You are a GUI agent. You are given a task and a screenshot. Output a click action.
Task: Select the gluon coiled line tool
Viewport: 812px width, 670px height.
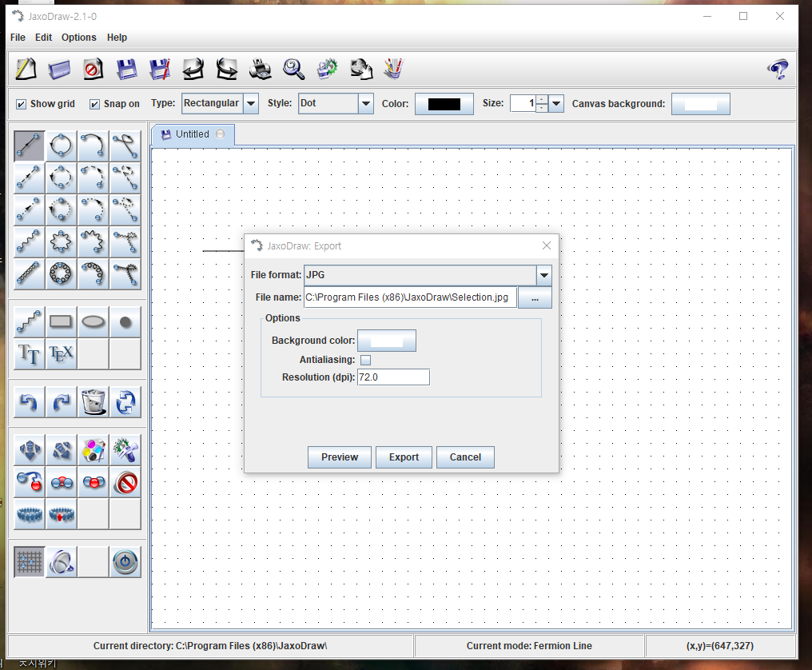[x=30, y=273]
